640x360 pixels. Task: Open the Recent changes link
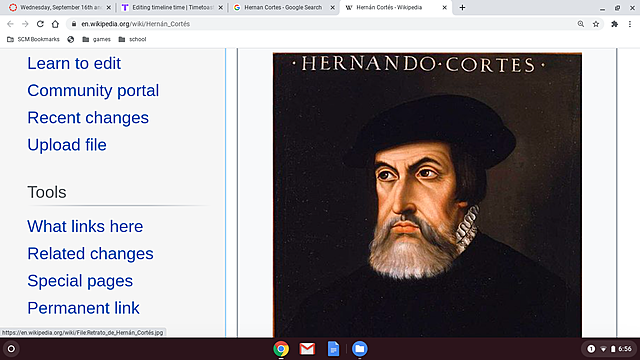[x=88, y=118]
